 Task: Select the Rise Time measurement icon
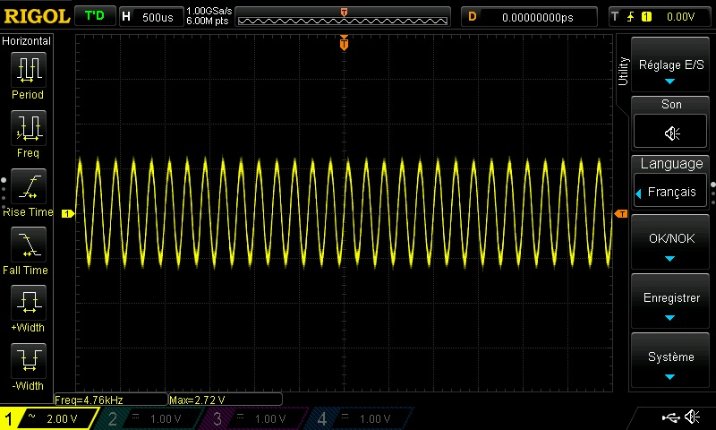tap(28, 186)
